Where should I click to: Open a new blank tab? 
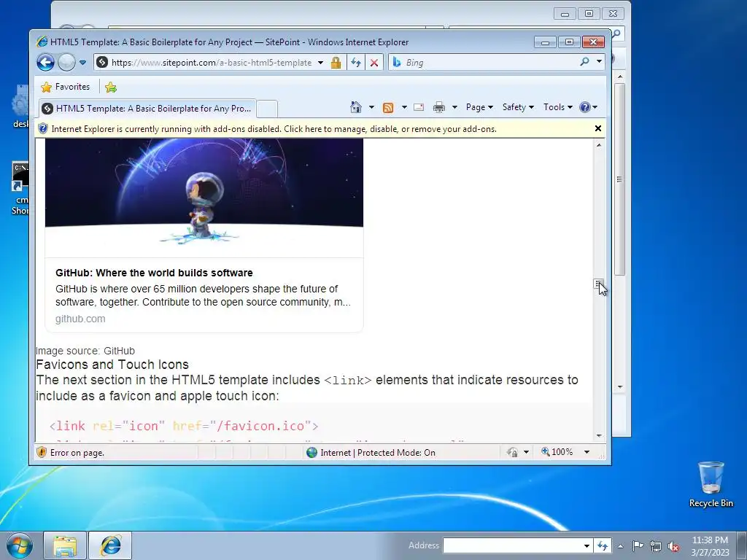[x=267, y=109]
